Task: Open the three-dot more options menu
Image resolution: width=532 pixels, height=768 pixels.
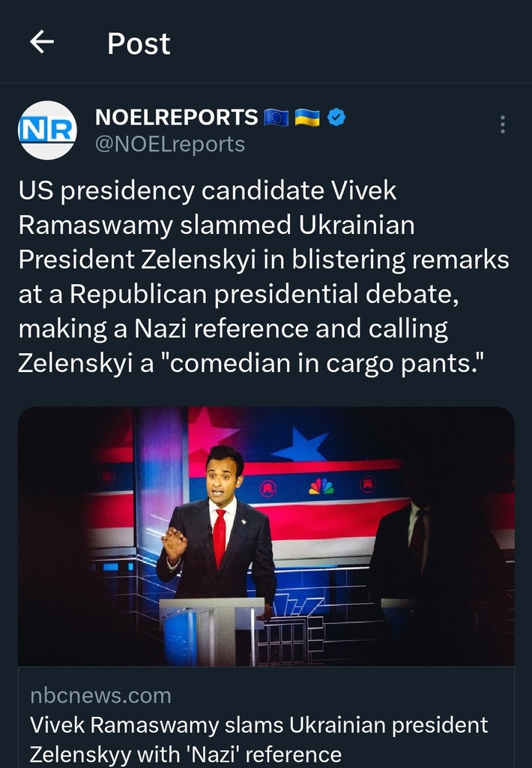Action: coord(502,124)
